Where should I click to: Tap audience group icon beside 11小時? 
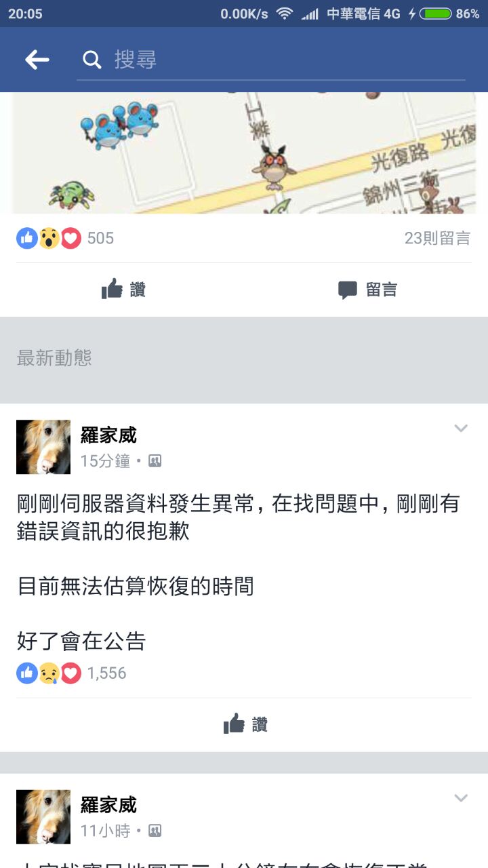[x=155, y=831]
